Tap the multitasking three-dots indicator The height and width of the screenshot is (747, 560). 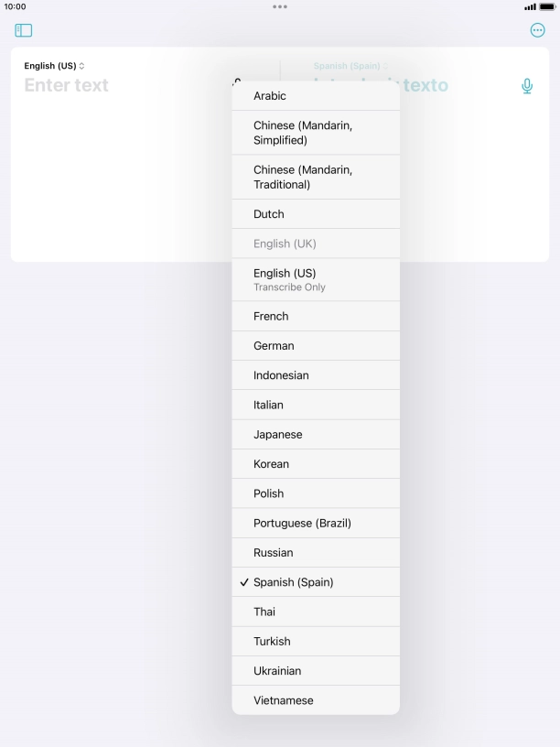coord(280,6)
